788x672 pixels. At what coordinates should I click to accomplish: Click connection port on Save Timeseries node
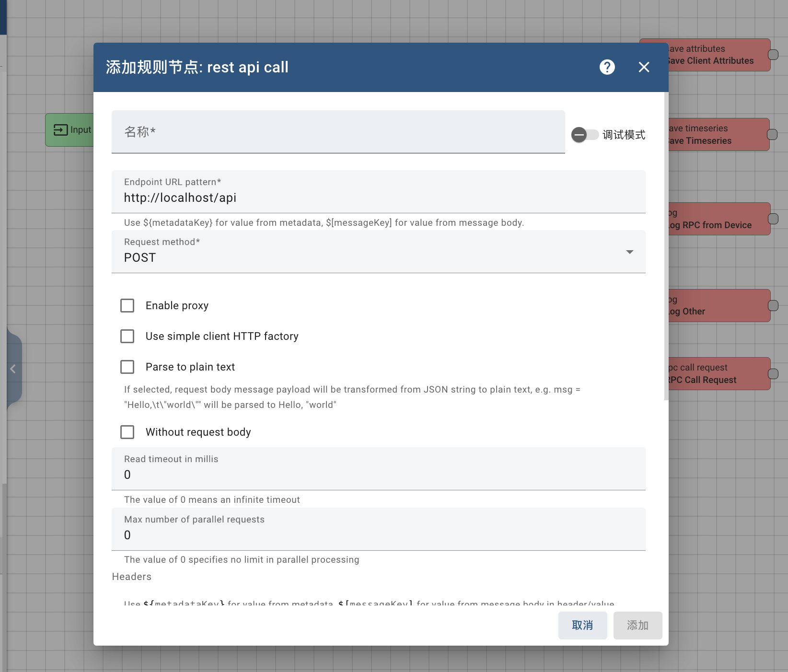click(x=772, y=134)
